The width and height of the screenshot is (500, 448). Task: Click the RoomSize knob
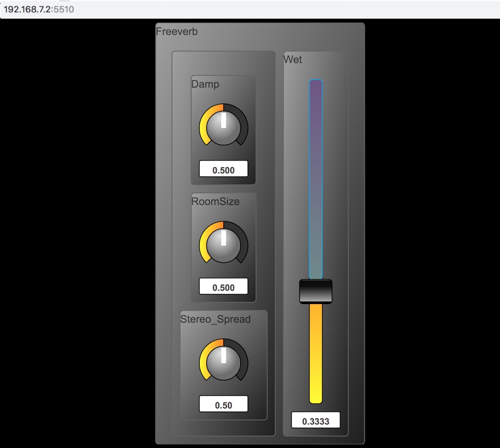point(224,243)
